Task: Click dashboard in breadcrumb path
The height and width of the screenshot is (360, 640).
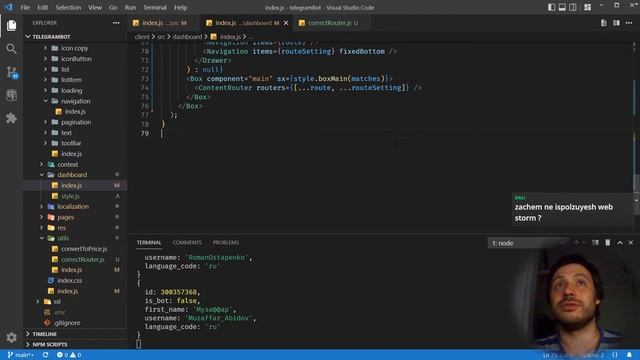Action: [187, 37]
